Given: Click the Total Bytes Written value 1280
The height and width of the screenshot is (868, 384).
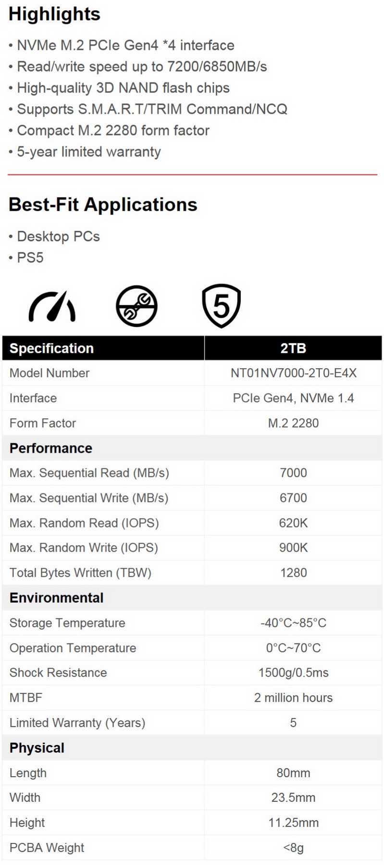Looking at the screenshot, I should (293, 573).
